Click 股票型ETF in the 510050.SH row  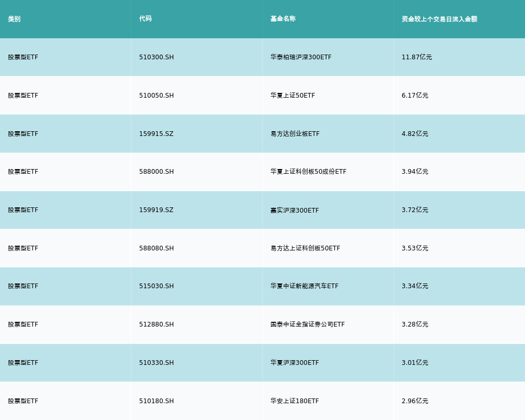[x=23, y=96]
